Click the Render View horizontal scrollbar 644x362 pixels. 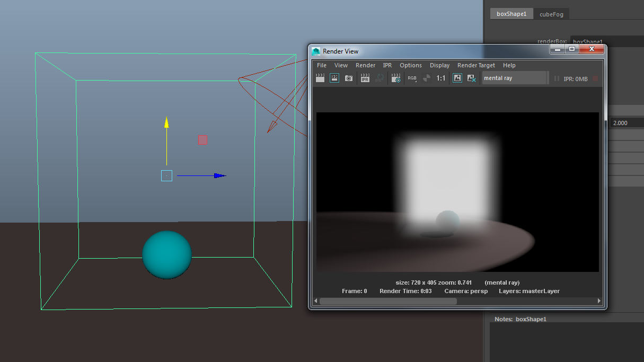pyautogui.click(x=388, y=301)
